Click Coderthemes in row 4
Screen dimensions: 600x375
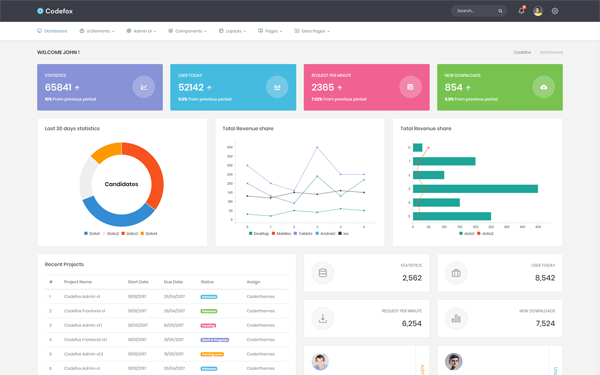(261, 340)
